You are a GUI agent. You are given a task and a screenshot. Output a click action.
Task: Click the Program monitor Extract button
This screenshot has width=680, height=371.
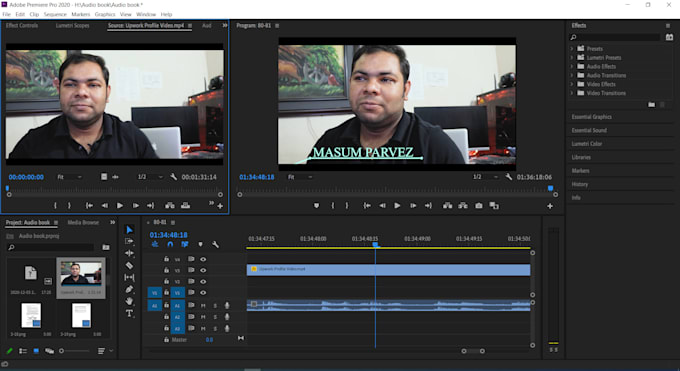click(x=463, y=206)
